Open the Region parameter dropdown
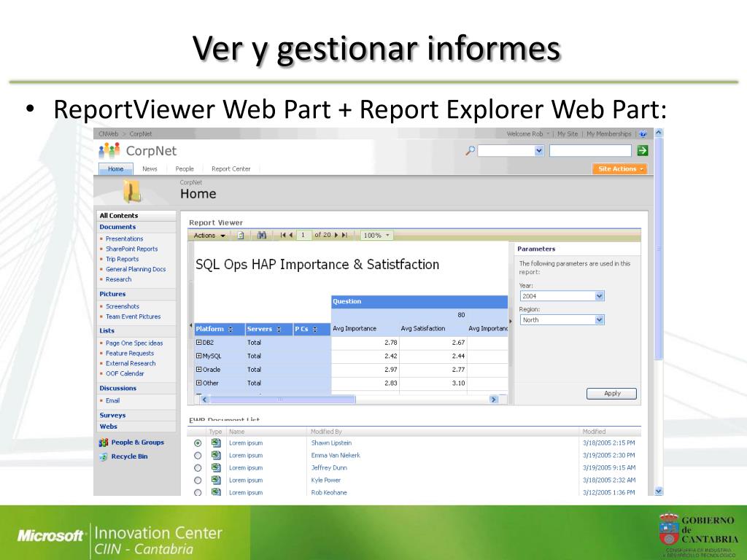The image size is (747, 560). pyautogui.click(x=600, y=320)
